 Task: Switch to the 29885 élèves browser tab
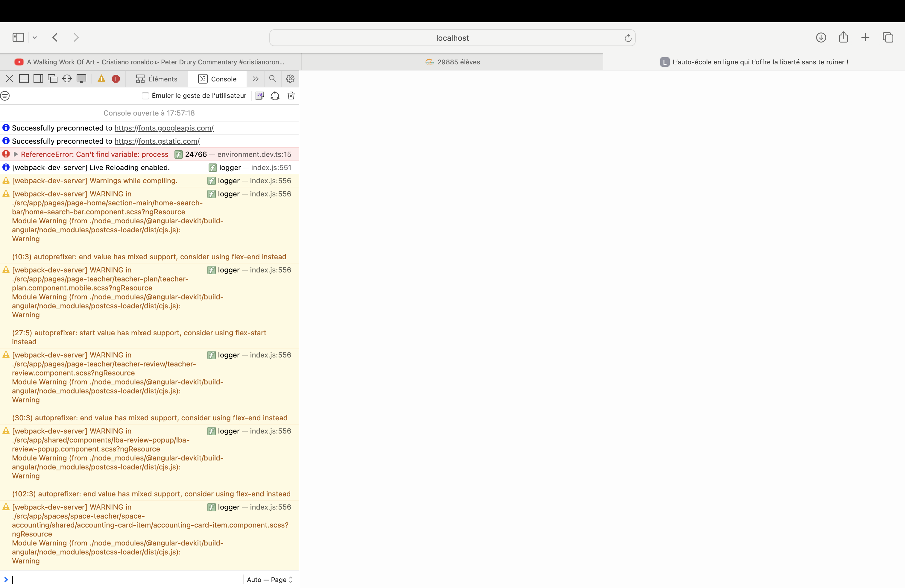[x=452, y=62]
